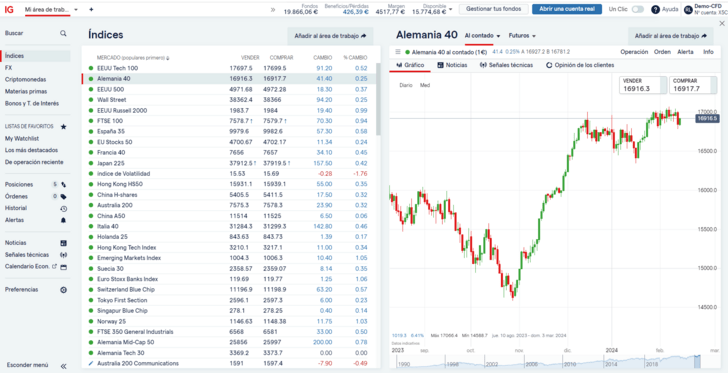Select the Japan 225 market row
This screenshot has width=728, height=373.
click(x=228, y=163)
